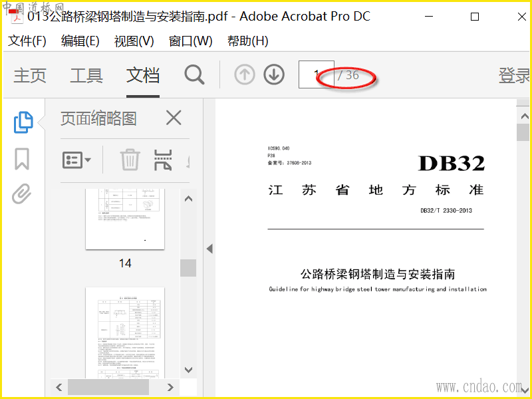Open the bookmarks sidebar icon

(22, 159)
